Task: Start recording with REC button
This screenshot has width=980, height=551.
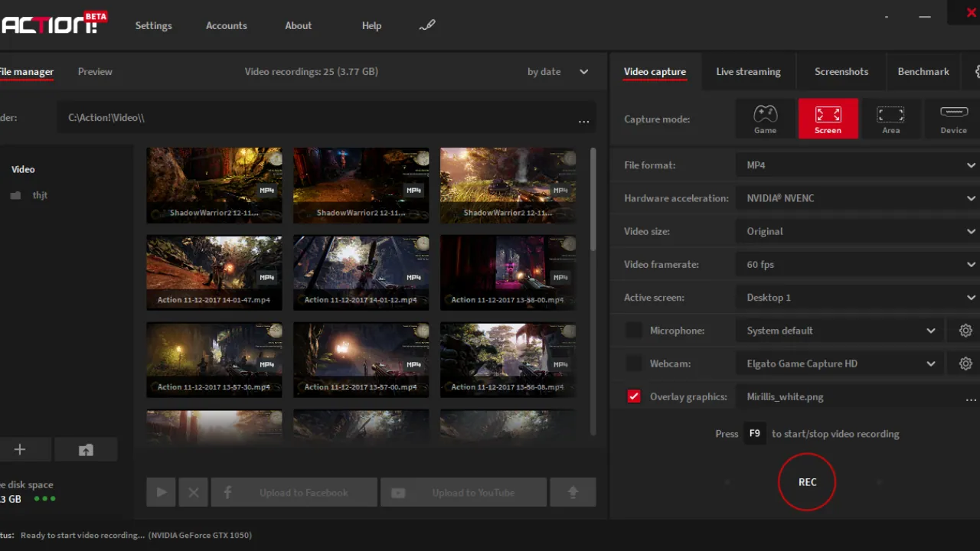Action: click(x=808, y=482)
